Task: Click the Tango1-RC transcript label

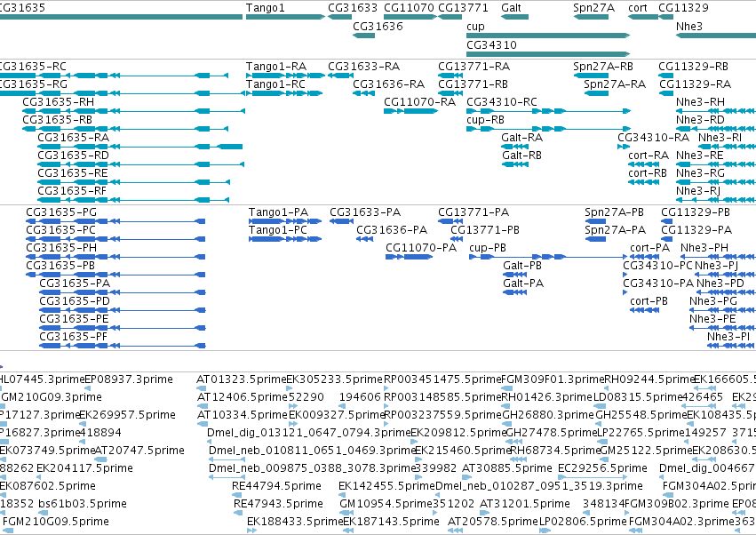Action: click(x=275, y=84)
